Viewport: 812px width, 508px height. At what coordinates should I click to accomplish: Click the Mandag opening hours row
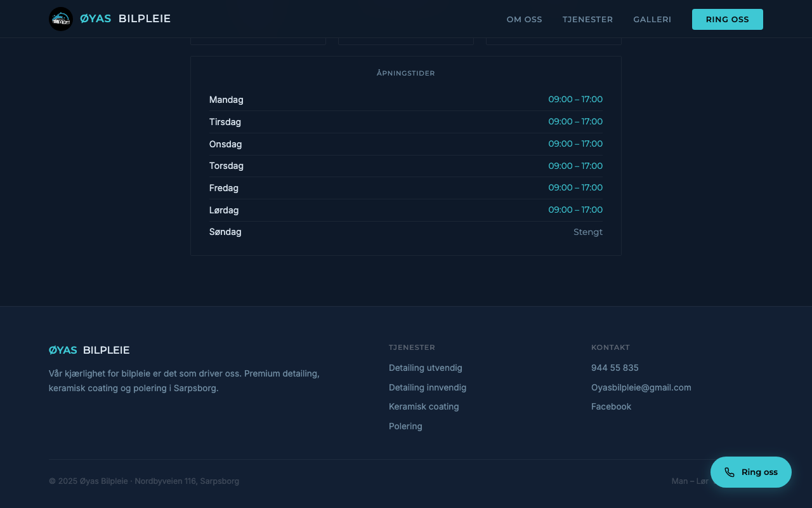[x=405, y=100]
